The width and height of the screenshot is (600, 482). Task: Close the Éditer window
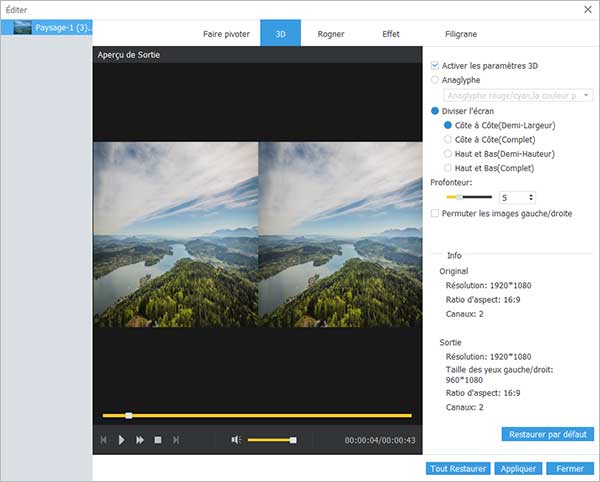click(x=585, y=9)
